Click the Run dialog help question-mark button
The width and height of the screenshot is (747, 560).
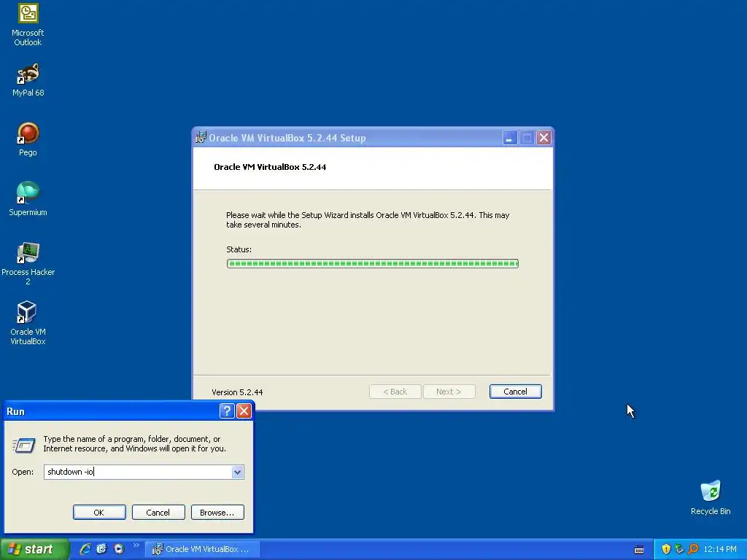click(227, 411)
